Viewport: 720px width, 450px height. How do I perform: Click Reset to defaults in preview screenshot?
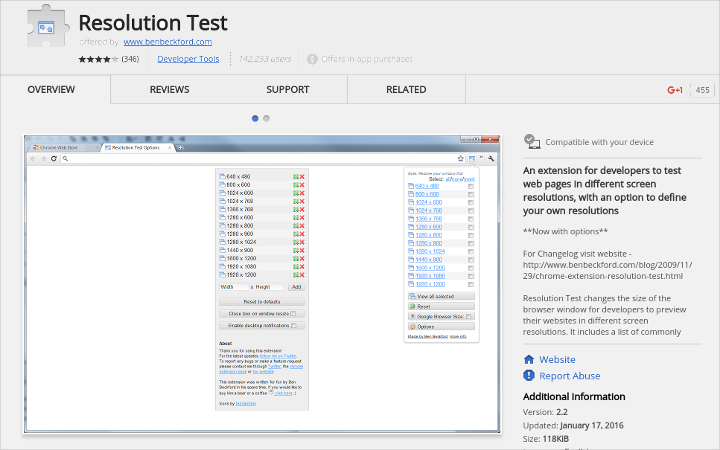(x=262, y=302)
